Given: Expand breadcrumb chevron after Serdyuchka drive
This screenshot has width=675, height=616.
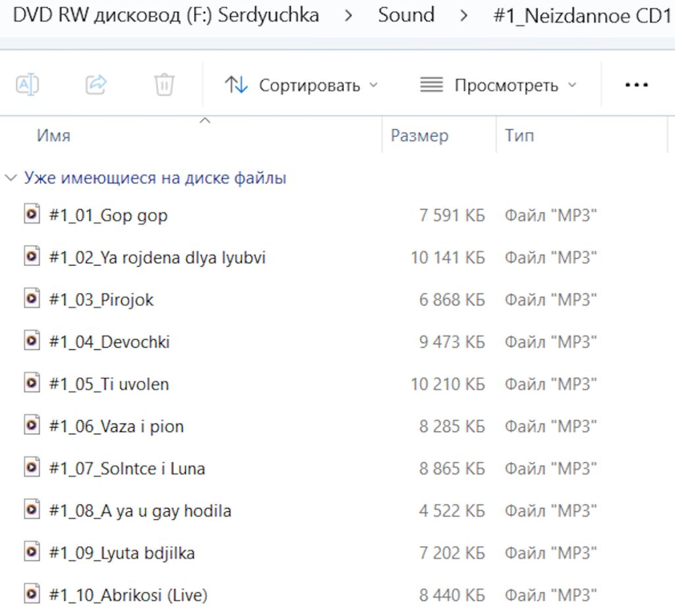Looking at the screenshot, I should tap(349, 16).
